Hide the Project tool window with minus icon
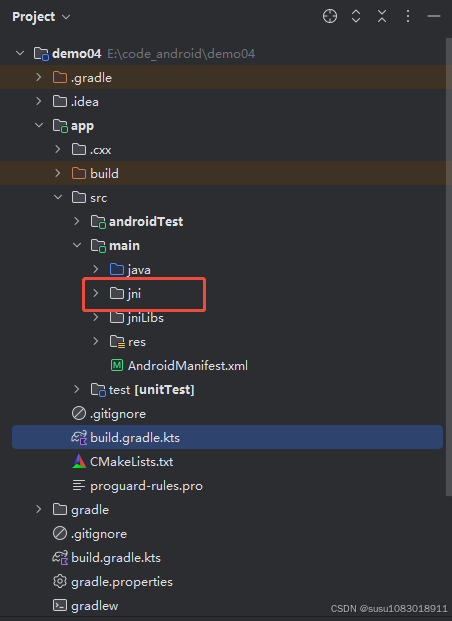Viewport: 452px width, 621px height. 434,16
